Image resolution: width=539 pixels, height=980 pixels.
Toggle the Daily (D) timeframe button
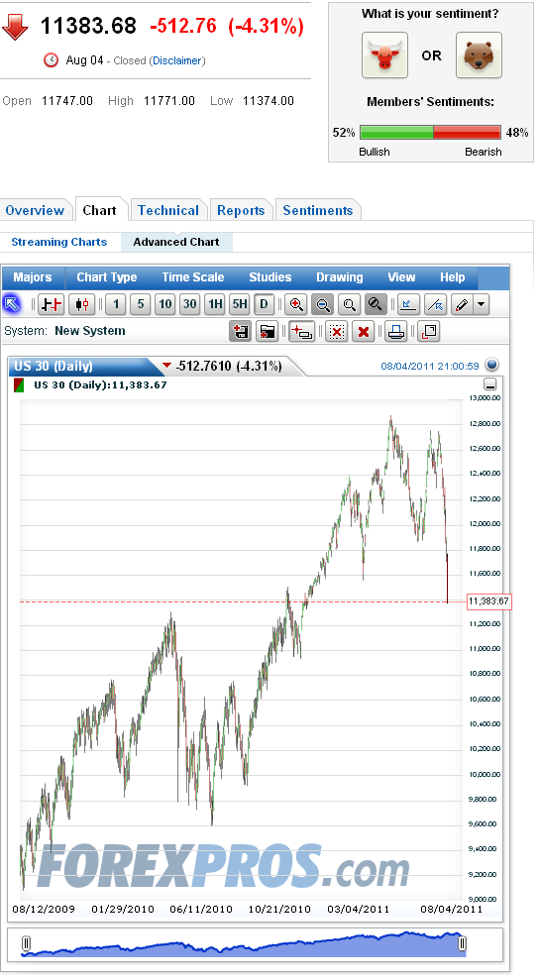click(x=264, y=304)
